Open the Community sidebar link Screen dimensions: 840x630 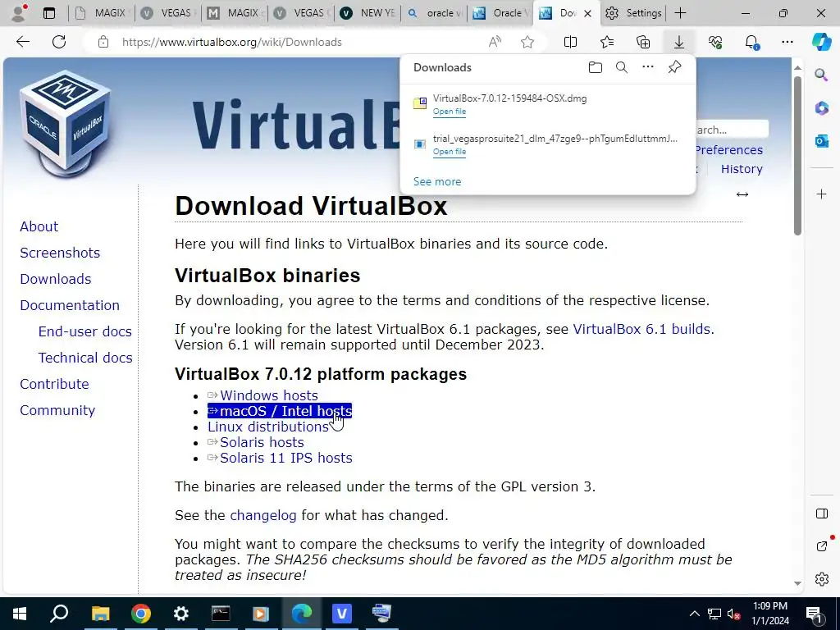(57, 410)
